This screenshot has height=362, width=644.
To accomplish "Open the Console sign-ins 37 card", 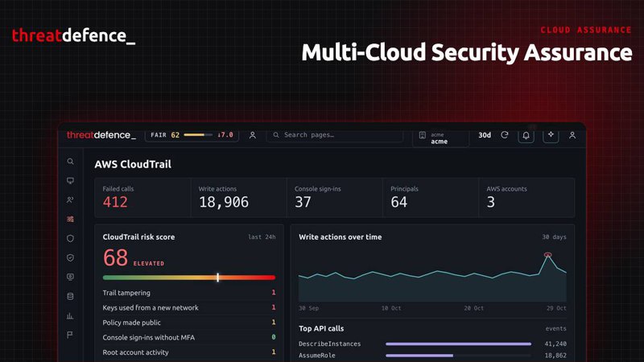I will click(x=335, y=197).
